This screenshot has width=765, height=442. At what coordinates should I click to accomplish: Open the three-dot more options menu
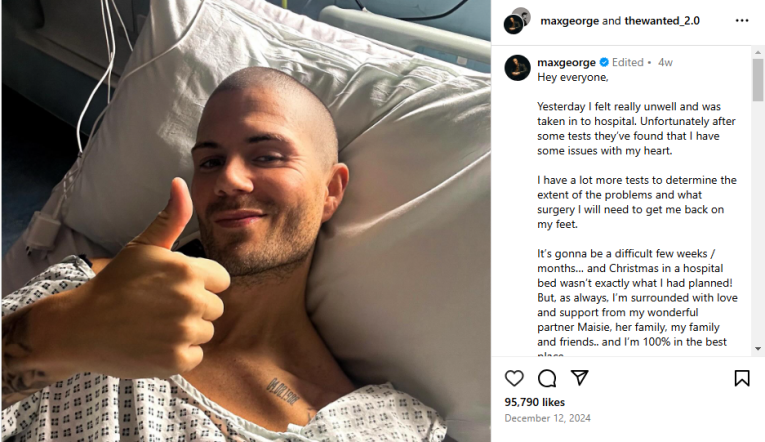pyautogui.click(x=742, y=20)
